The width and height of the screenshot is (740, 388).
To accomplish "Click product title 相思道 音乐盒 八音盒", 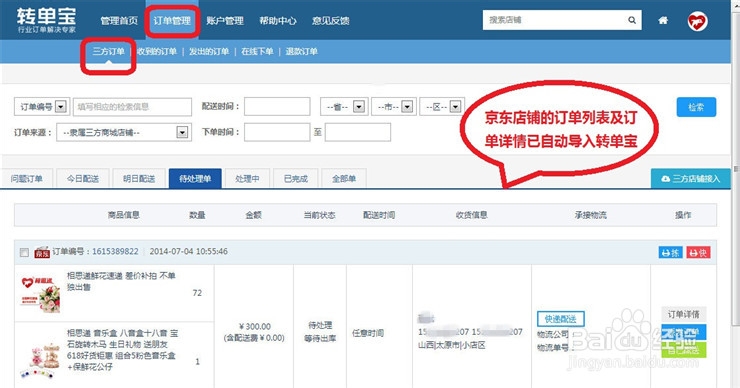I will coord(122,350).
